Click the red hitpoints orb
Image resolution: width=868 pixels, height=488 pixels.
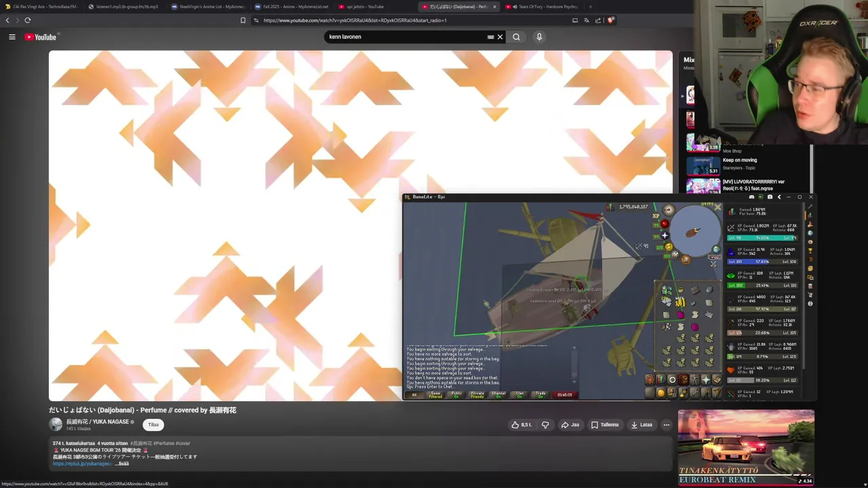[x=665, y=224]
